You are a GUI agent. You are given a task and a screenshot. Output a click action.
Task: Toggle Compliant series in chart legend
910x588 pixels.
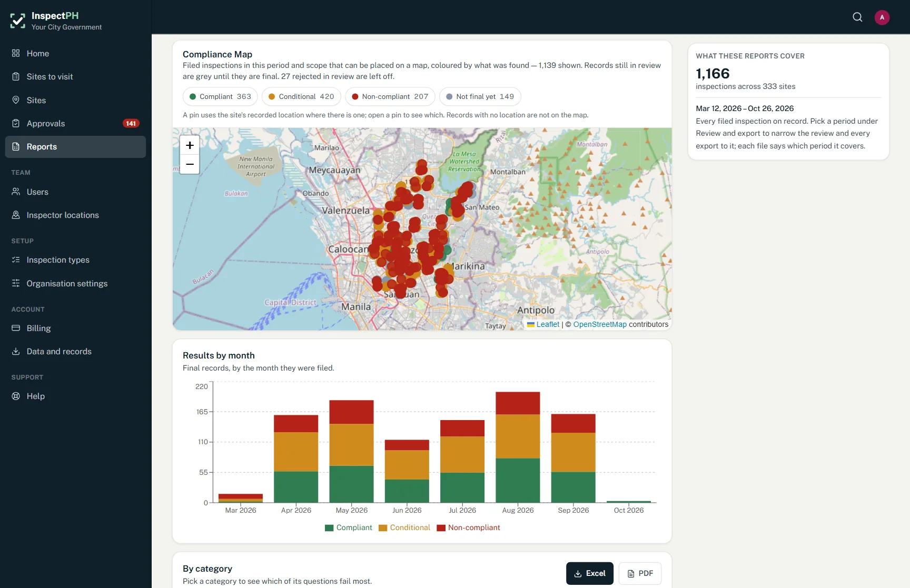[x=348, y=528]
